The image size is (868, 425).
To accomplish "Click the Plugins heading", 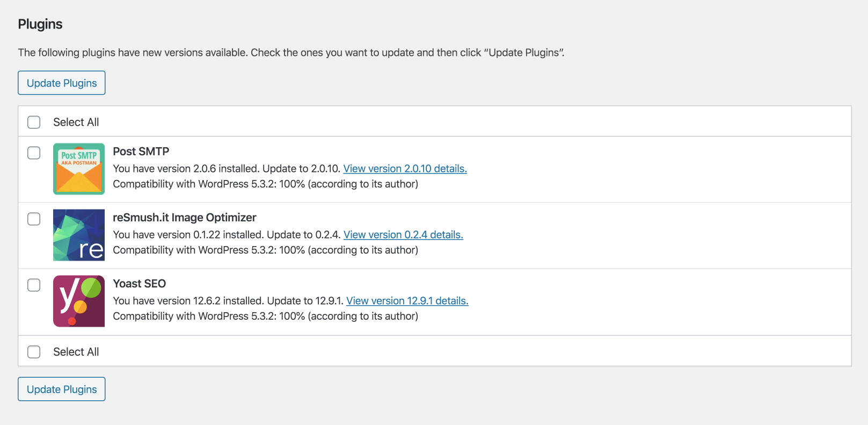I will tap(40, 24).
